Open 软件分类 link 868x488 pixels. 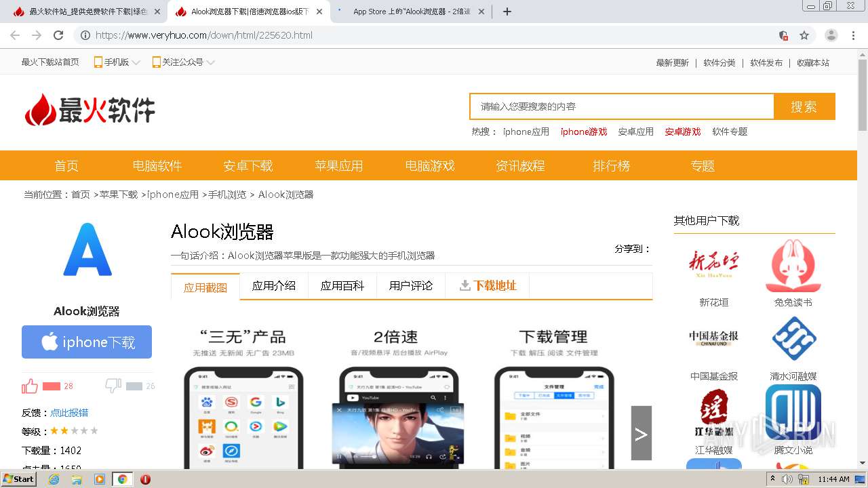click(x=719, y=63)
